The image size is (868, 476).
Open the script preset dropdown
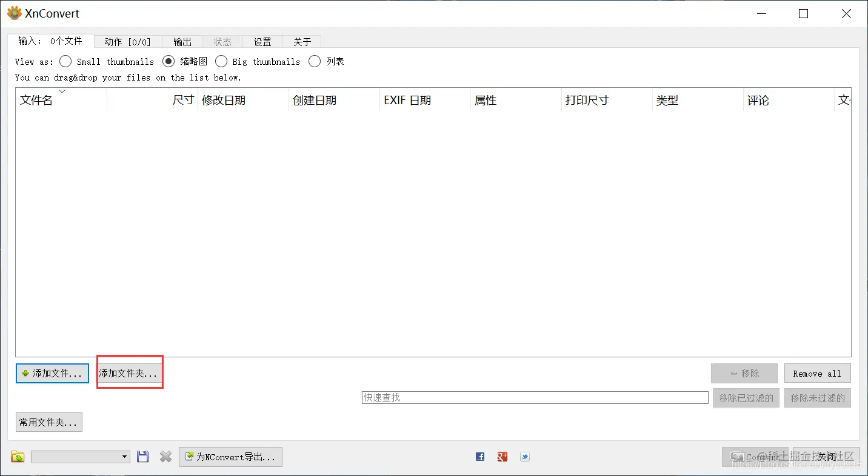81,457
